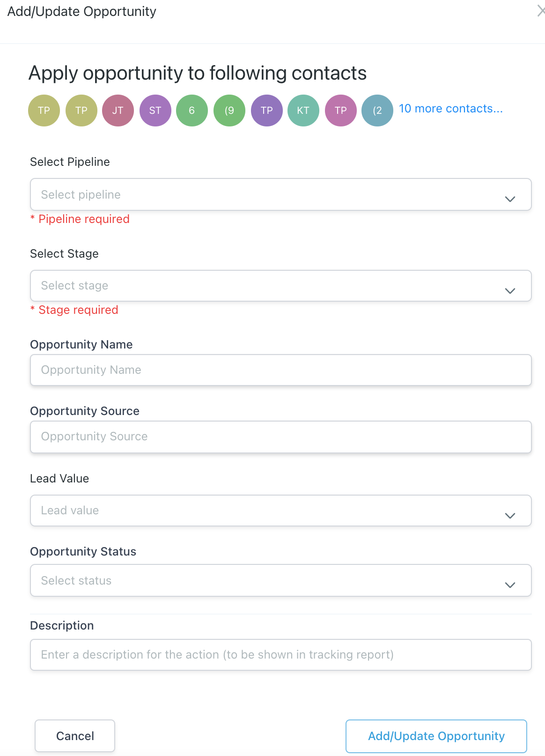The height and width of the screenshot is (756, 545).
Task: Click the Description text field
Action: click(x=280, y=654)
